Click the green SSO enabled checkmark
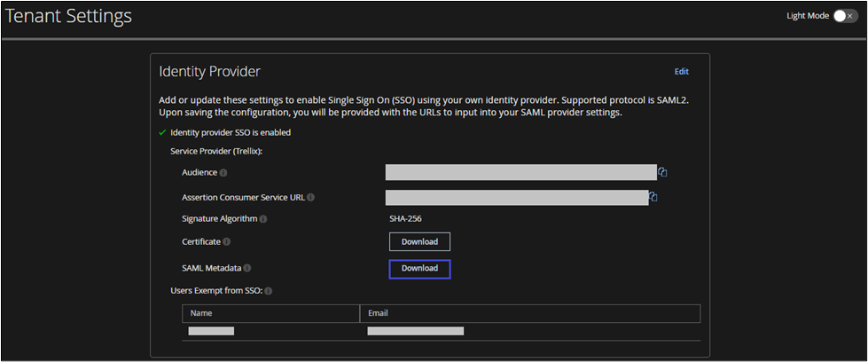 pos(162,133)
